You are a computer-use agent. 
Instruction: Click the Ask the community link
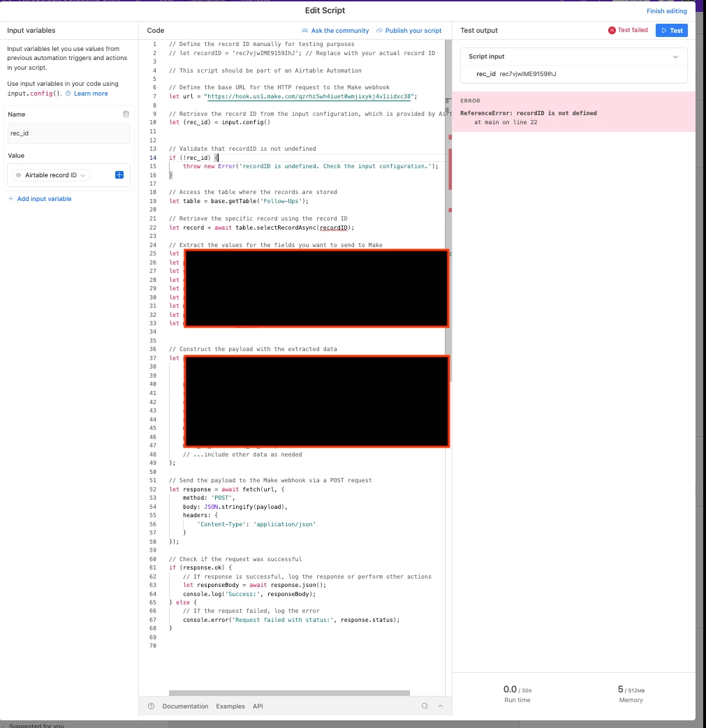pos(340,31)
